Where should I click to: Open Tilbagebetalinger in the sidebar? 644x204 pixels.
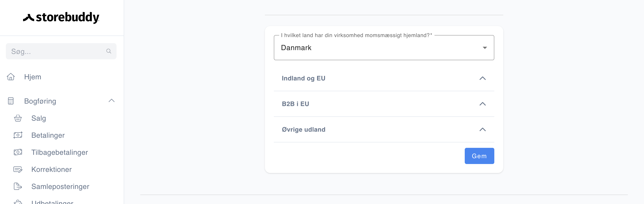click(60, 152)
